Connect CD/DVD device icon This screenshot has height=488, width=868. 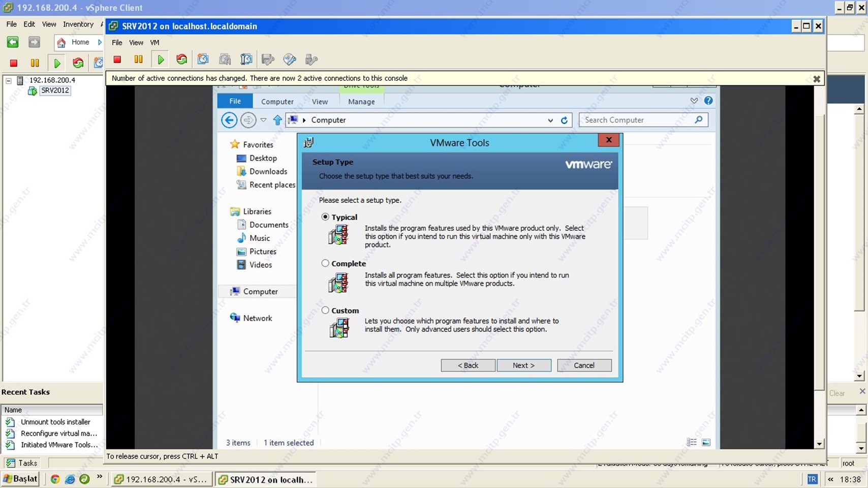[x=290, y=59]
